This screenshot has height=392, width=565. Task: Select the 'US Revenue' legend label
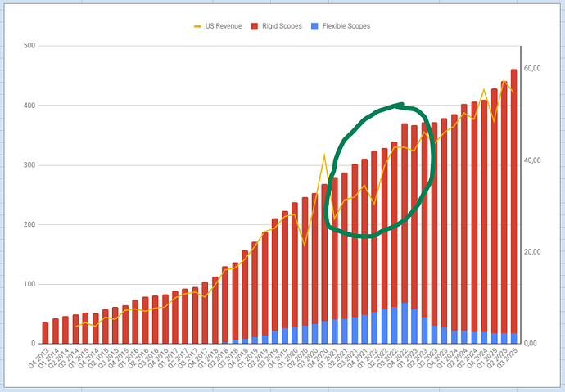point(223,26)
